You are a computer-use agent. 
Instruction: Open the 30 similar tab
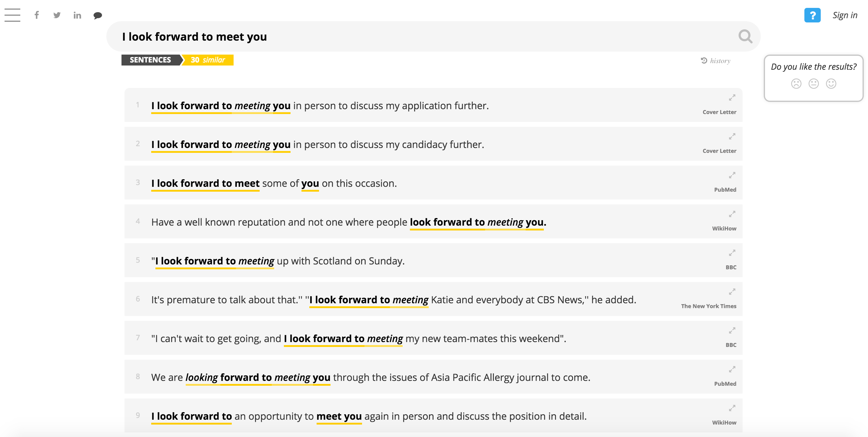(208, 60)
